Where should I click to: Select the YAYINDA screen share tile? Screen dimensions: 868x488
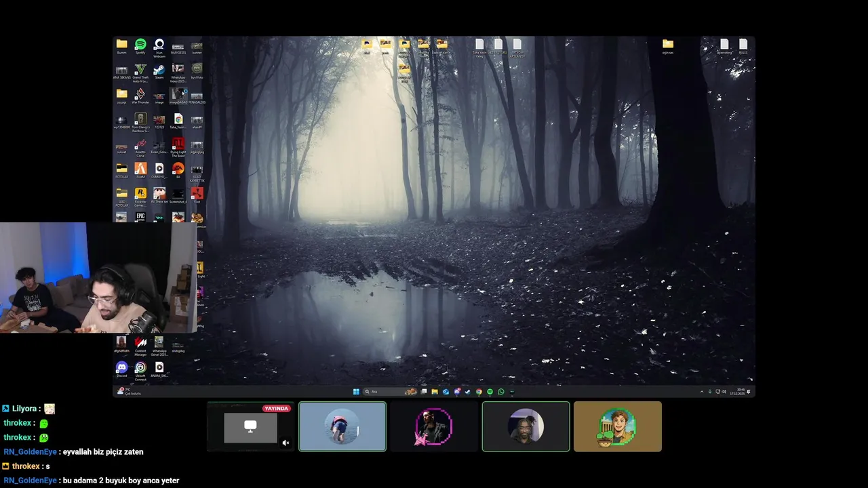[x=250, y=427]
